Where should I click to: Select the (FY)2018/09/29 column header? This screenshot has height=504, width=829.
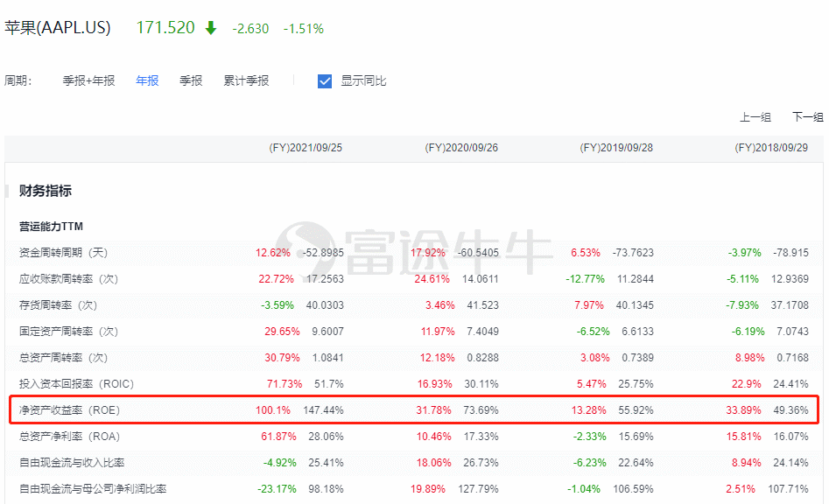click(x=771, y=148)
